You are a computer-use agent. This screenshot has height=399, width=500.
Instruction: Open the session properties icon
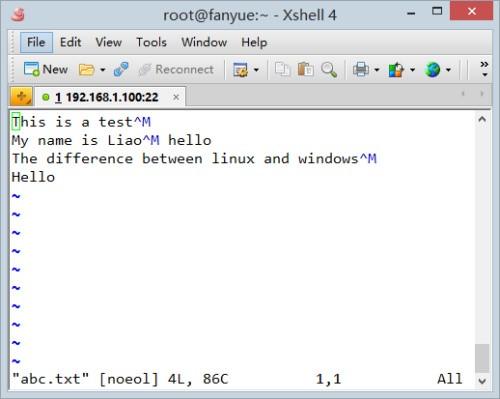coord(240,70)
